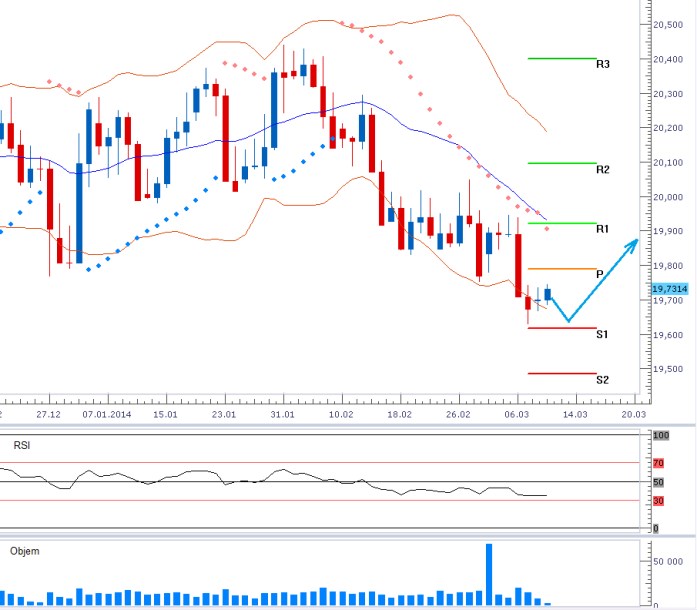Click the 23.01 date axis label
This screenshot has height=610, width=697.
coord(224,415)
